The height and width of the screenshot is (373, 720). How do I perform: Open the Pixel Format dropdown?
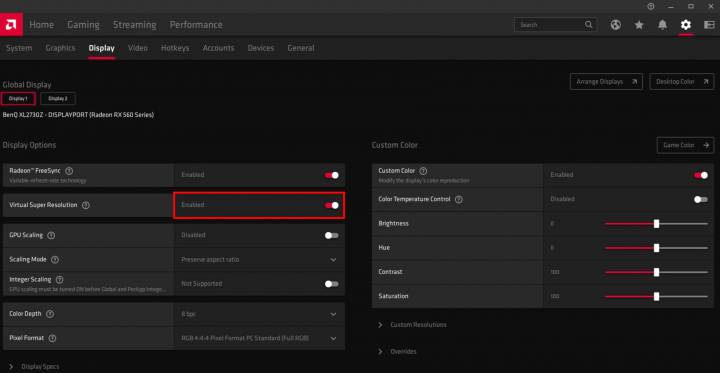click(259, 338)
